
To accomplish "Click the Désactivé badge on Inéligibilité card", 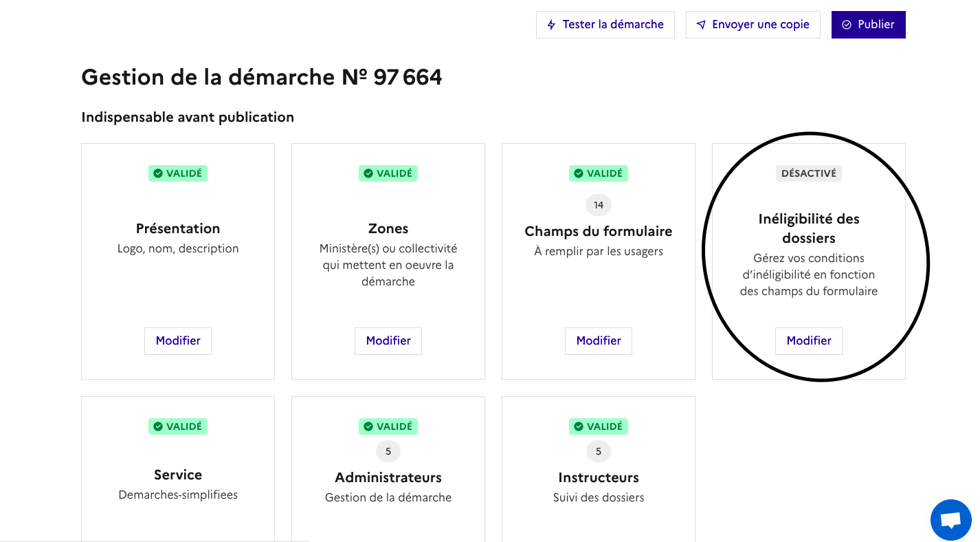I will pyautogui.click(x=809, y=173).
